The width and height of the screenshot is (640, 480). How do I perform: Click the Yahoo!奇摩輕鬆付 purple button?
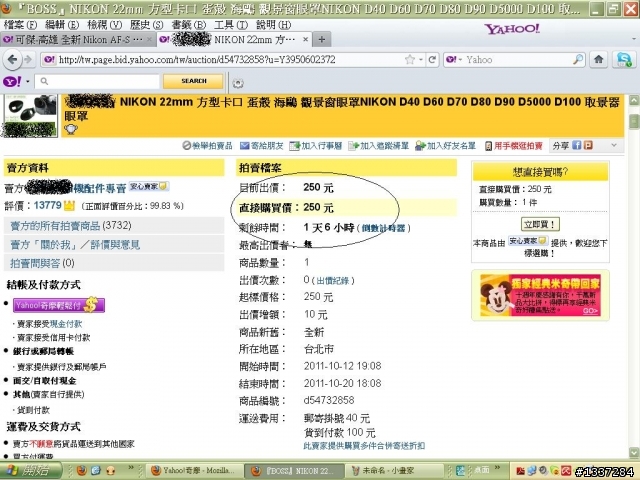click(x=59, y=305)
